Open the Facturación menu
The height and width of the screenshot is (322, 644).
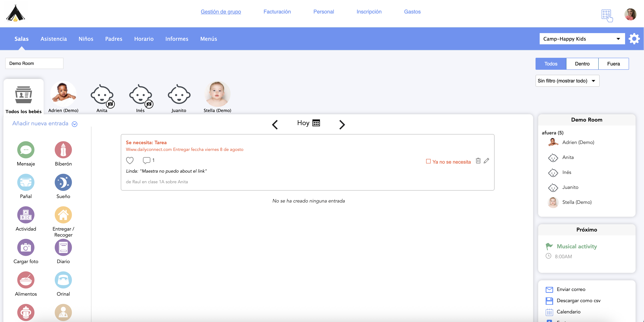277,11
